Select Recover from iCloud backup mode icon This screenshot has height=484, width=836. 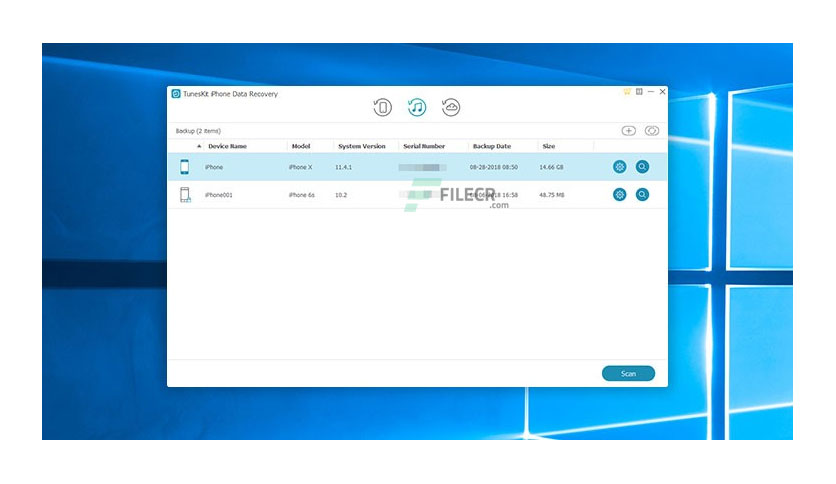[451, 107]
